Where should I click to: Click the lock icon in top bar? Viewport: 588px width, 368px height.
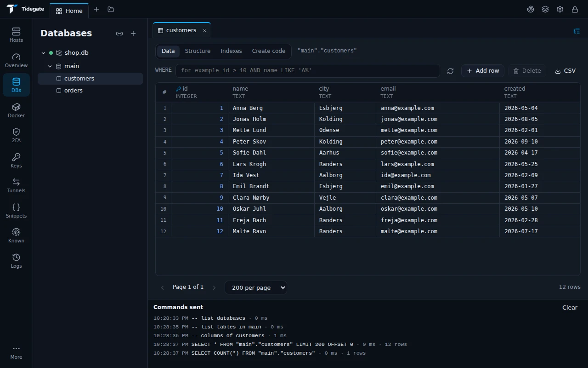coord(575,9)
